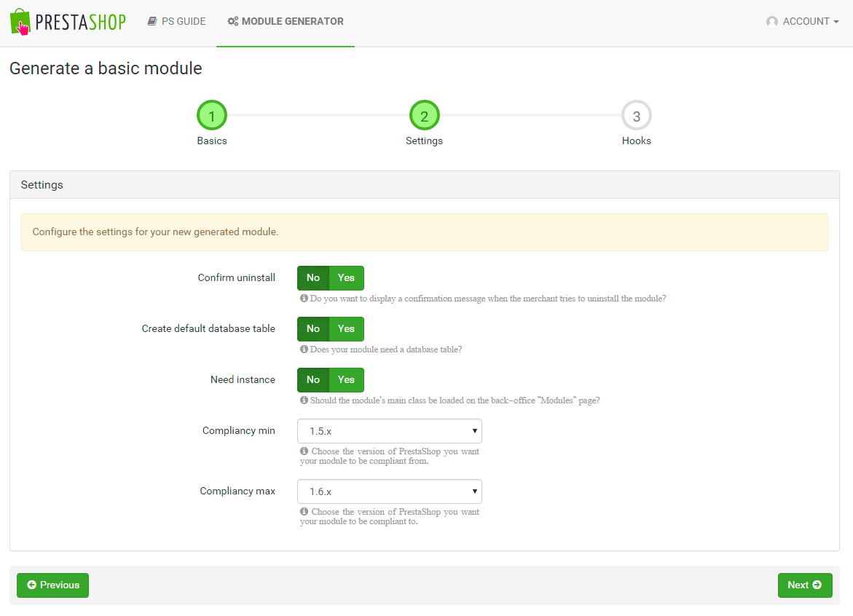Click the Compliancy max label
The image size is (853, 616).
click(x=237, y=491)
